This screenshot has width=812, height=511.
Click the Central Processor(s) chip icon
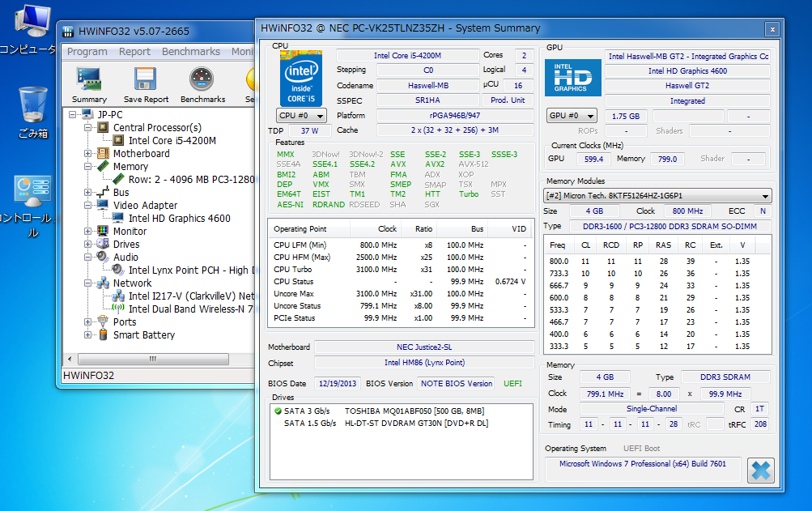click(x=103, y=127)
